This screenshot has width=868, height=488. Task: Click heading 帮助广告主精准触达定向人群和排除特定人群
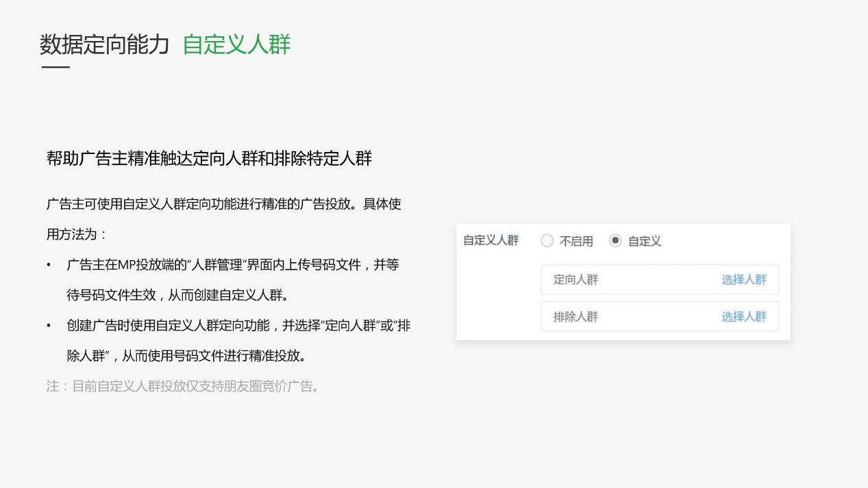click(209, 159)
